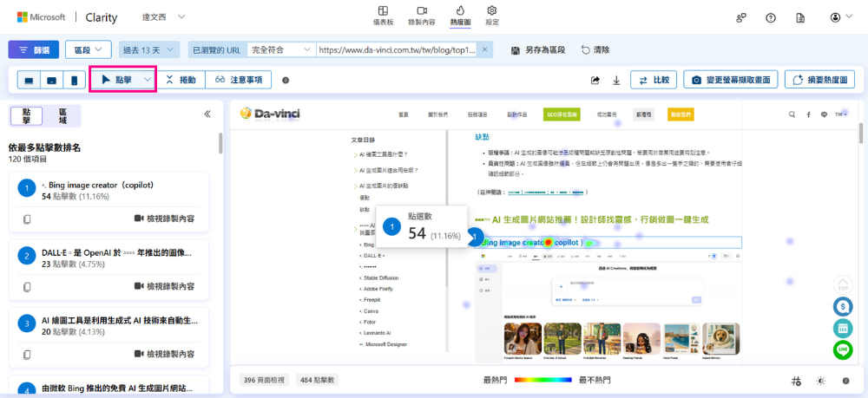
Task: Toggle the heatmap overlay display icon
Action: point(797,381)
